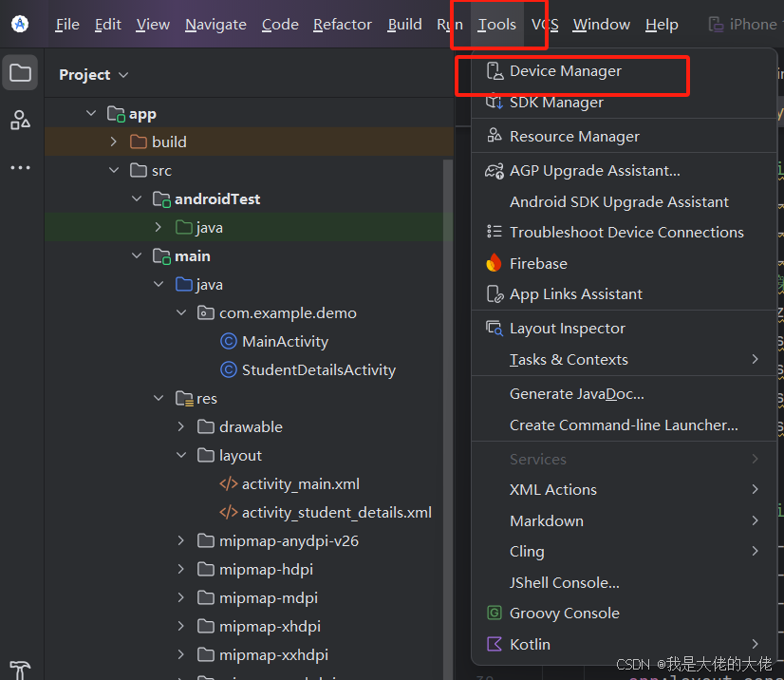Click the iPhone device icon in titlebar
The height and width of the screenshot is (680, 784).
715,24
